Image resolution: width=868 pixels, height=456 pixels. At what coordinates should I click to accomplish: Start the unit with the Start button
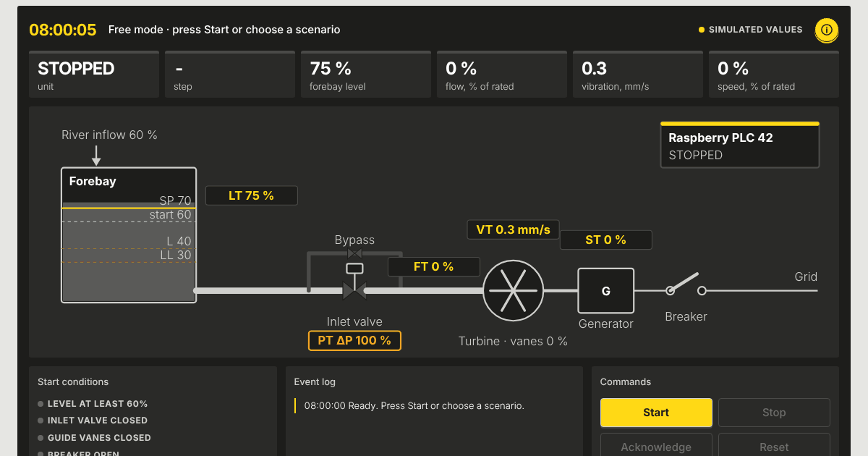click(656, 413)
